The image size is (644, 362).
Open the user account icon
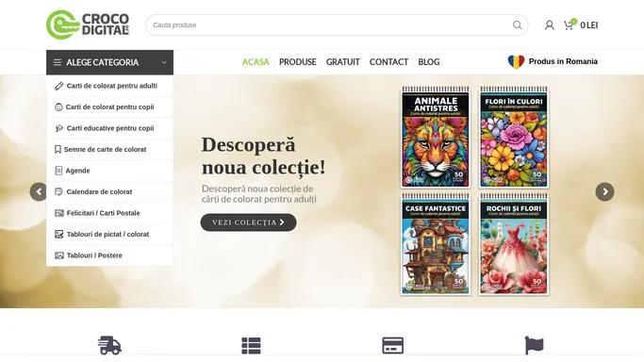pyautogui.click(x=549, y=25)
